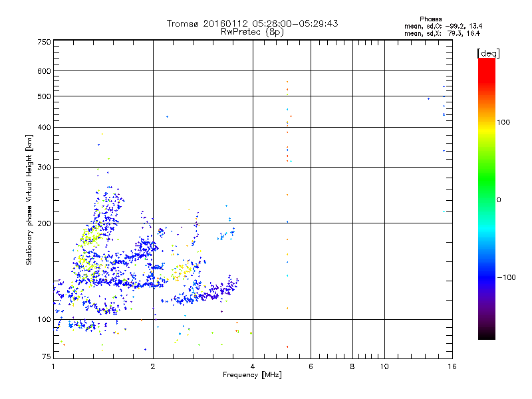532x399 pixels.
Task: Click the title text 'Tromsø 20160112 05:28:00-05:29:43'
Action: (x=252, y=23)
